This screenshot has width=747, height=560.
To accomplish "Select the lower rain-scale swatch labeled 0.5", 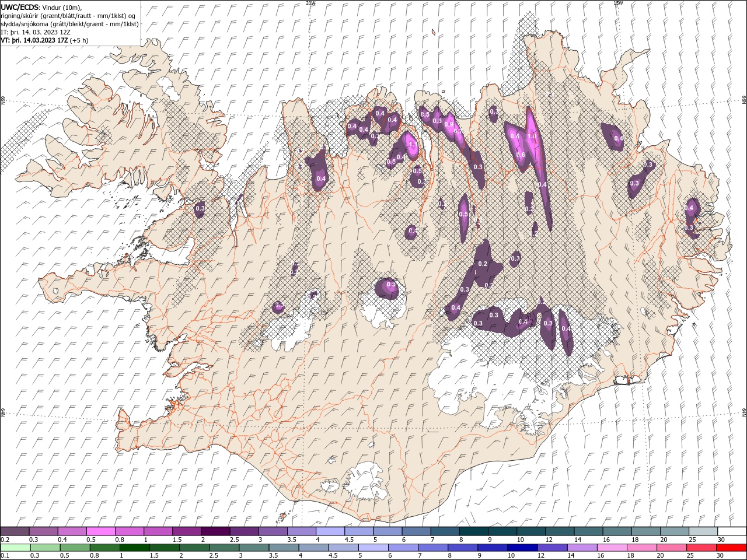I will tap(75, 548).
